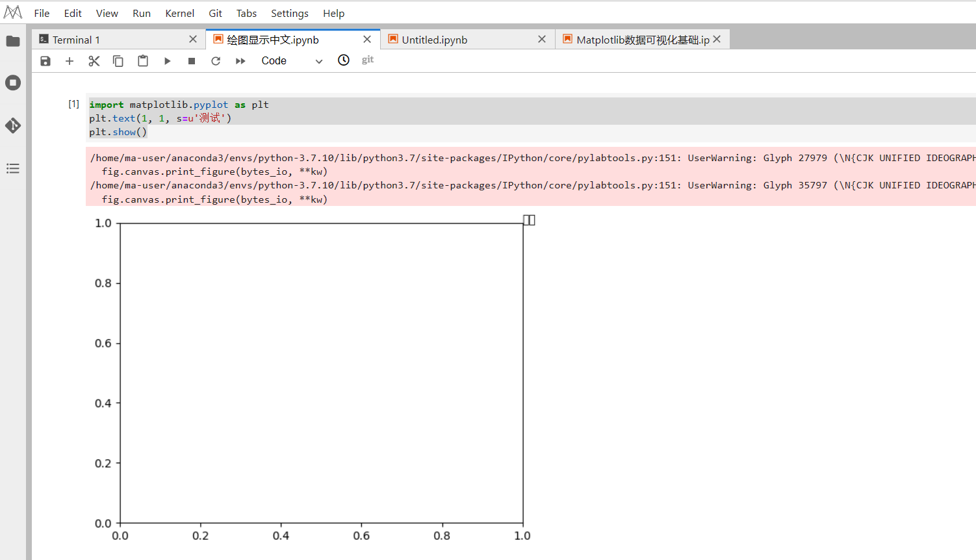
Task: Open the Git menu
Action: click(x=216, y=13)
